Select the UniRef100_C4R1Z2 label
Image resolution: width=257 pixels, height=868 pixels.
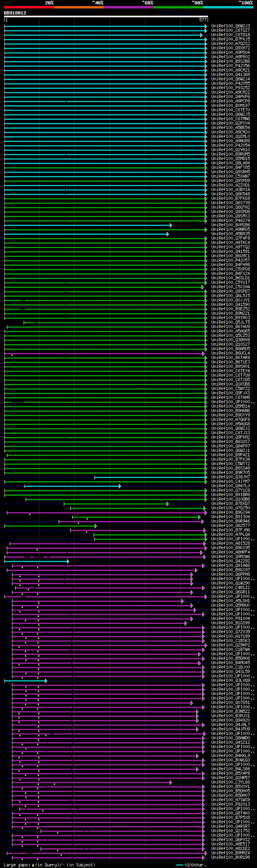click(x=230, y=587)
